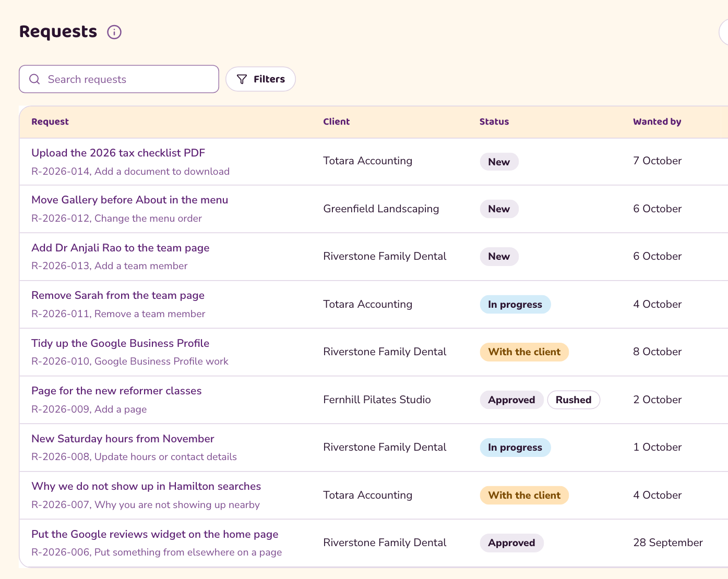Click With the client badge for R-2026-010
This screenshot has height=579, width=728.
pyautogui.click(x=524, y=352)
